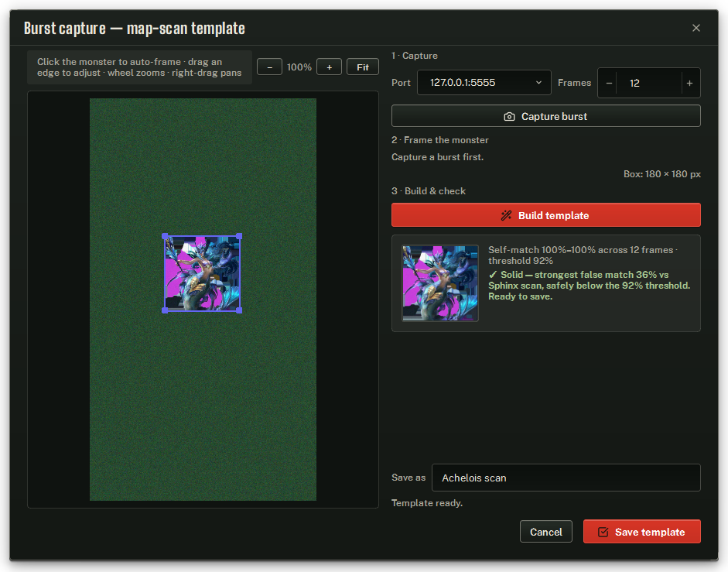Click the '2 · Frame the monster' heading

coord(439,140)
